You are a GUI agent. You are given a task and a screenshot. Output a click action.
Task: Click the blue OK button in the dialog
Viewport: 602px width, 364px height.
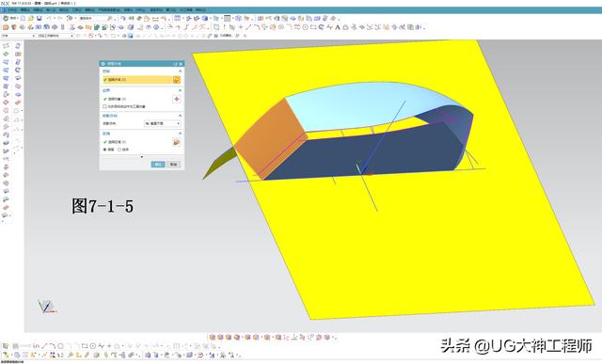point(158,165)
